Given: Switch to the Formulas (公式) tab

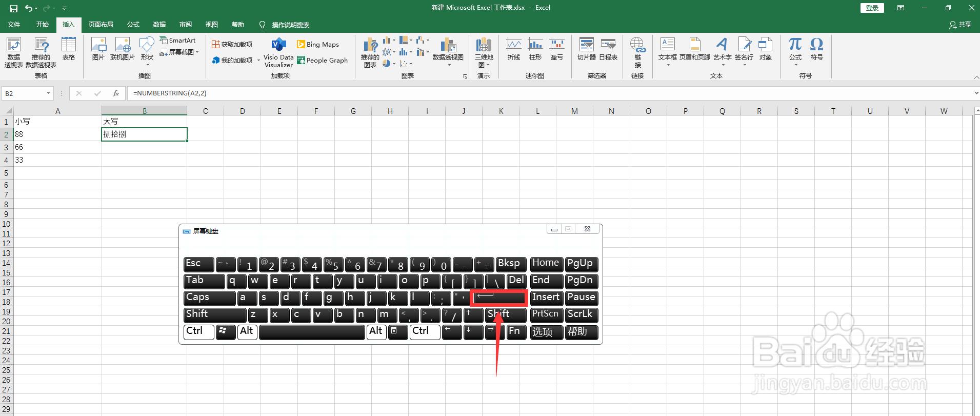Looking at the screenshot, I should tap(133, 25).
